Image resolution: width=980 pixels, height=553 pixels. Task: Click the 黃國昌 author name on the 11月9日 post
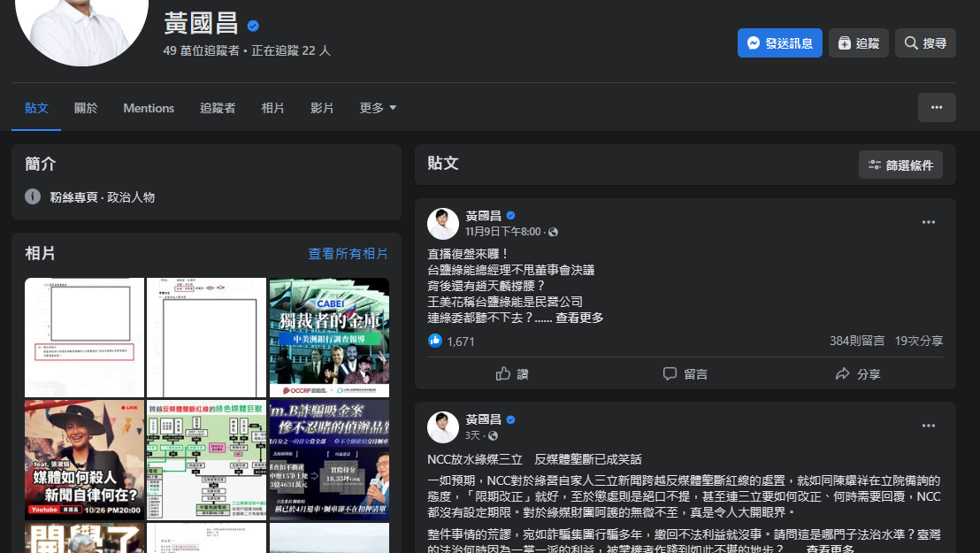(x=483, y=216)
